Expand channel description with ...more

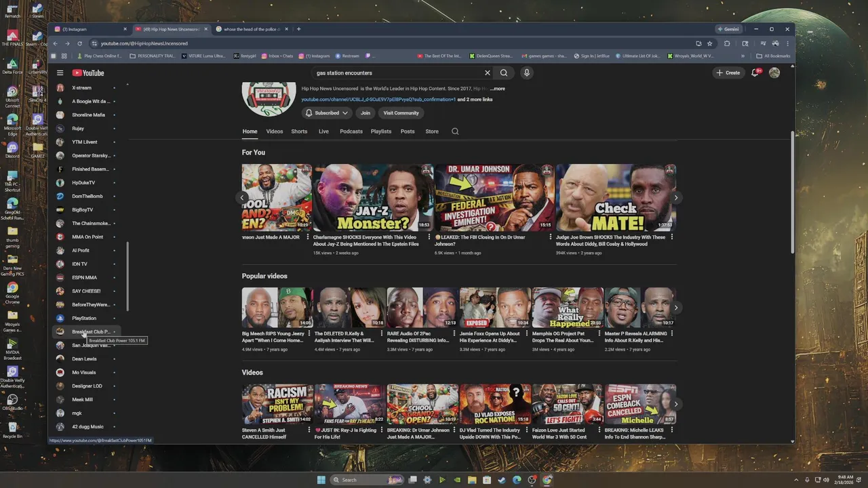pyautogui.click(x=498, y=89)
